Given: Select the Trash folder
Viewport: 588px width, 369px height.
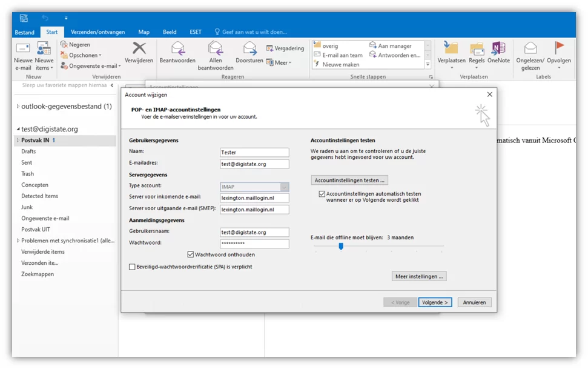Looking at the screenshot, I should click(x=27, y=174).
